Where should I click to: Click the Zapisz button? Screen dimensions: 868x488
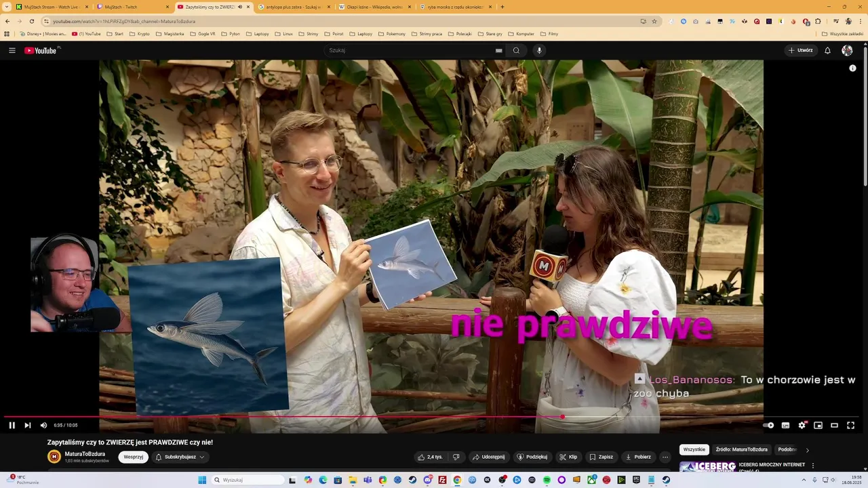click(x=601, y=457)
